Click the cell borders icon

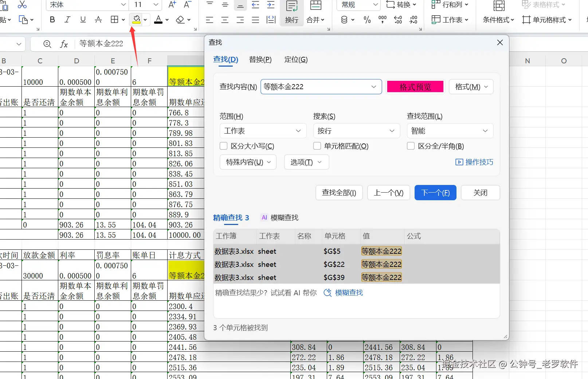114,20
